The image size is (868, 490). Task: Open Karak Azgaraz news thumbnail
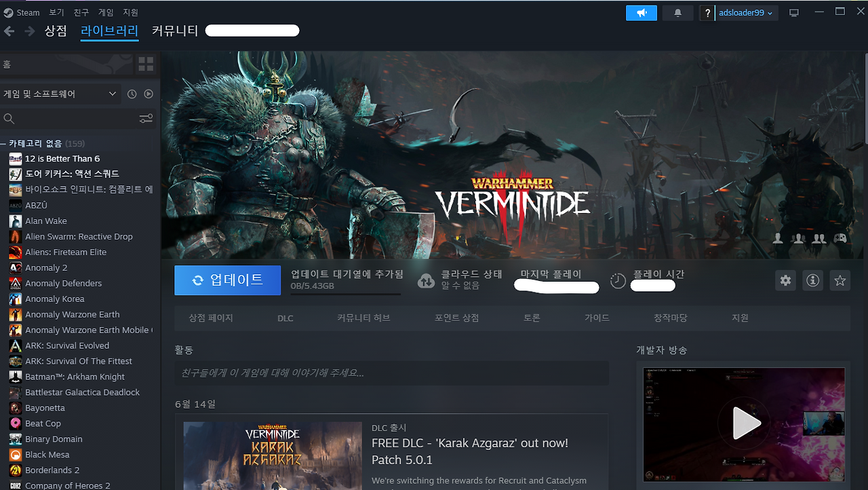[272, 456]
